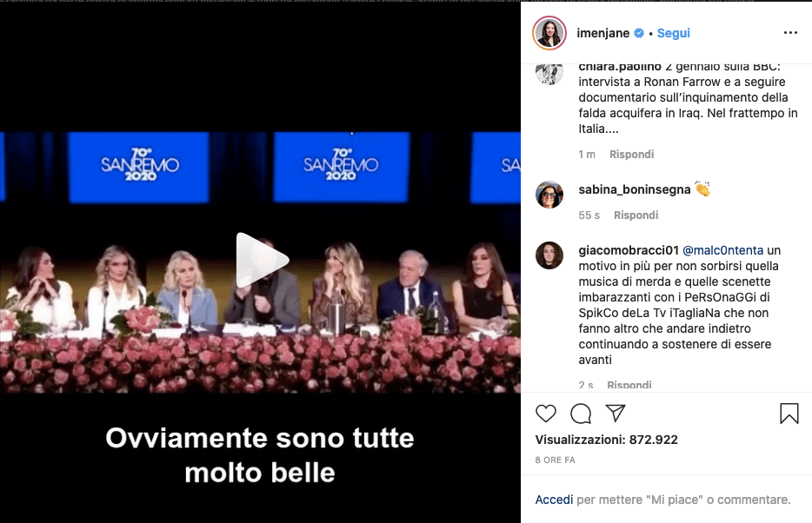This screenshot has height=523, width=812.
Task: Open the @malc0ntenta mention link
Action: 722,250
